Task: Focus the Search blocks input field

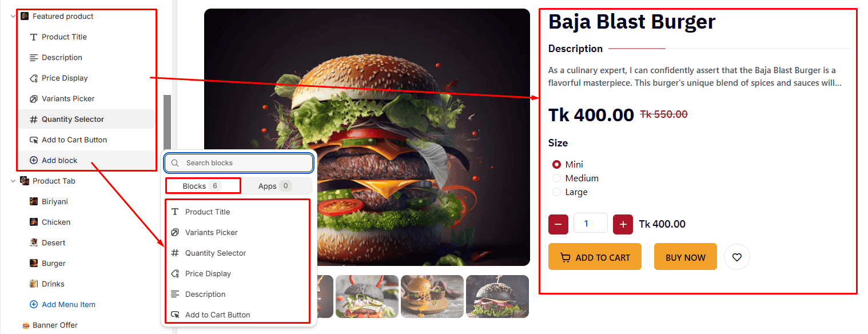Action: (x=239, y=163)
